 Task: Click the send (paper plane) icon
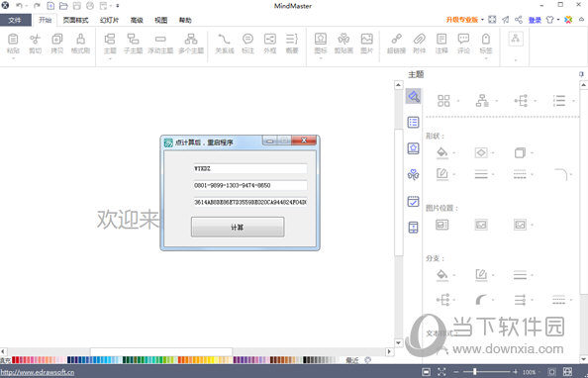[506, 20]
